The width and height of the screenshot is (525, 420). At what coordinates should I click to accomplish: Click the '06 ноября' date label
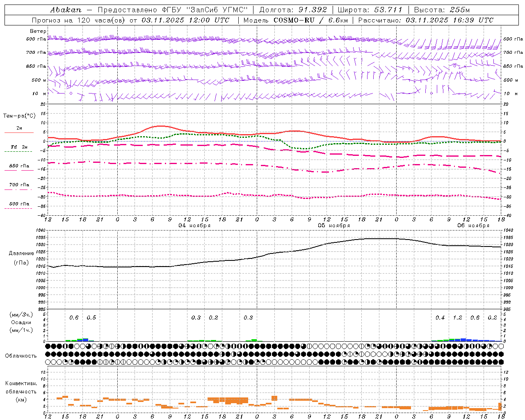tap(473, 226)
